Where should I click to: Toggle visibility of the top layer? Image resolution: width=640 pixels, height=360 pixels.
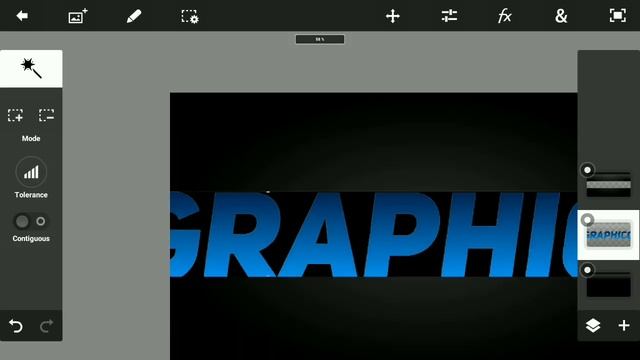(x=587, y=170)
